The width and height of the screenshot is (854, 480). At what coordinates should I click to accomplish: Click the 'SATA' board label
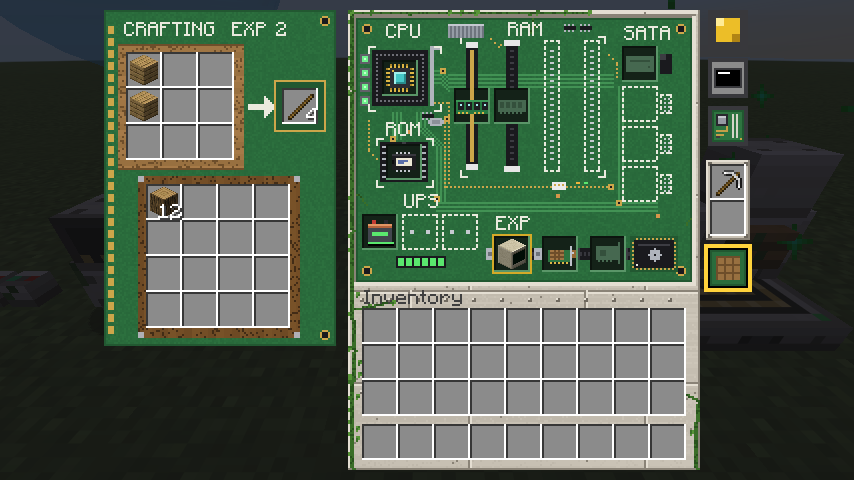click(646, 33)
